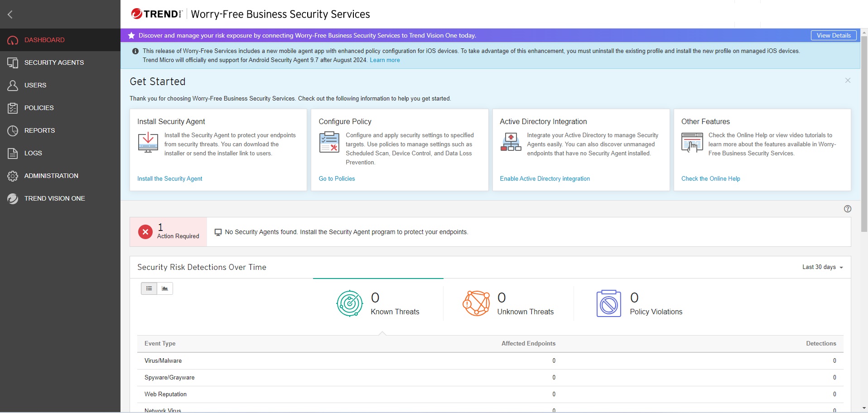Go to the Users page
The width and height of the screenshot is (868, 413).
35,85
